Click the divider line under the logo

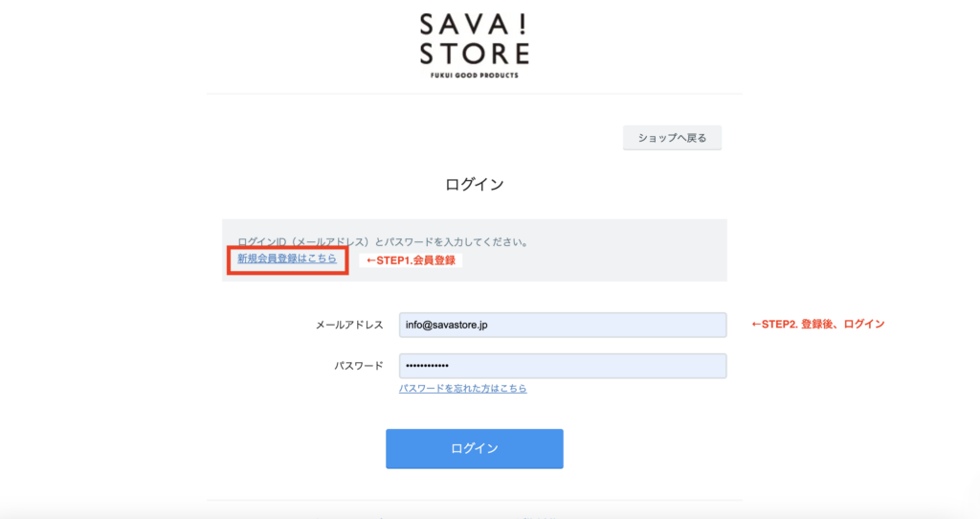click(475, 94)
